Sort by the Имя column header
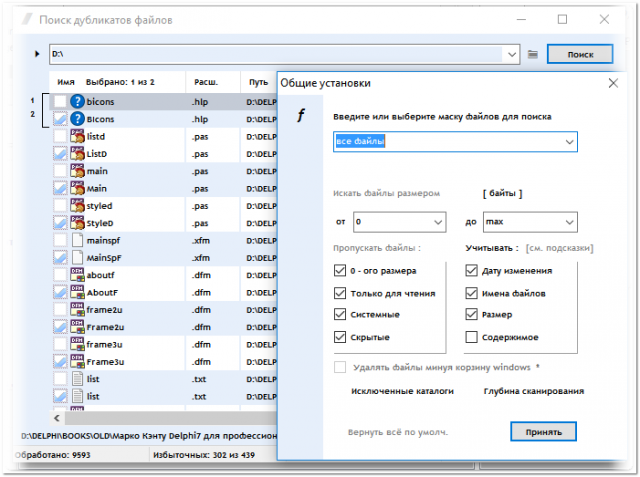This screenshot has width=640, height=477. [x=66, y=82]
